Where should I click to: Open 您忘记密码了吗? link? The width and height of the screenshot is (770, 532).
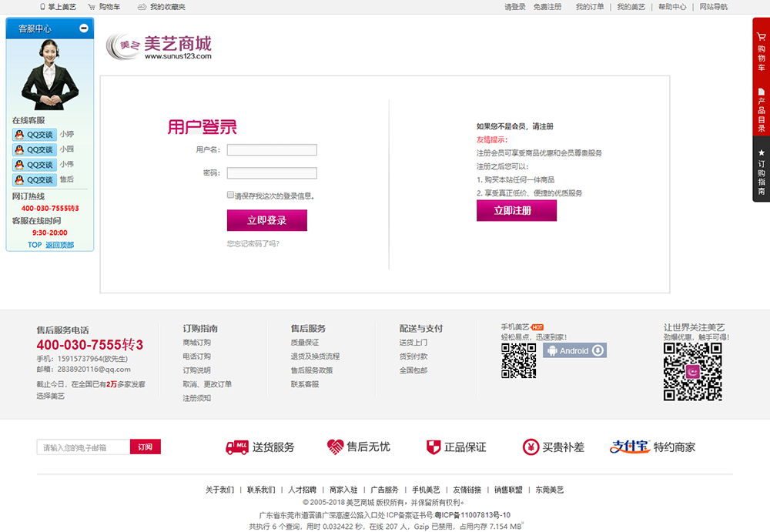click(x=253, y=243)
